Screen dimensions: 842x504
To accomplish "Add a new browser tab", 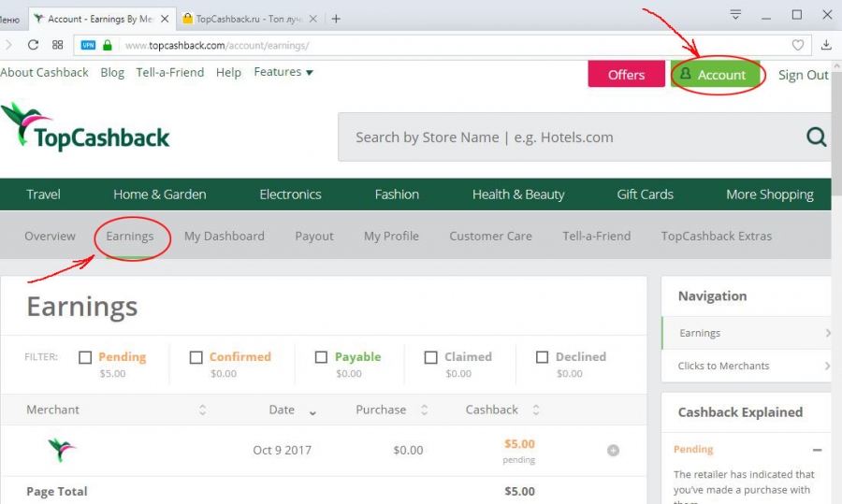I will pyautogui.click(x=336, y=19).
